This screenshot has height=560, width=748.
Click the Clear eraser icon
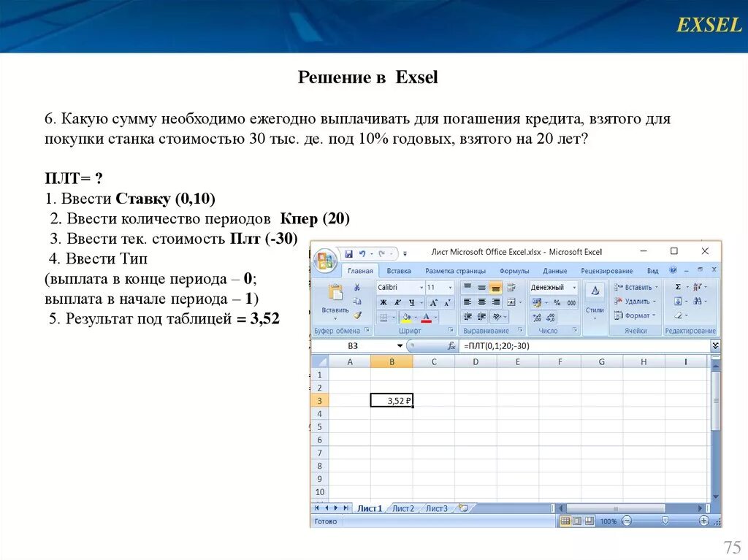tap(678, 315)
